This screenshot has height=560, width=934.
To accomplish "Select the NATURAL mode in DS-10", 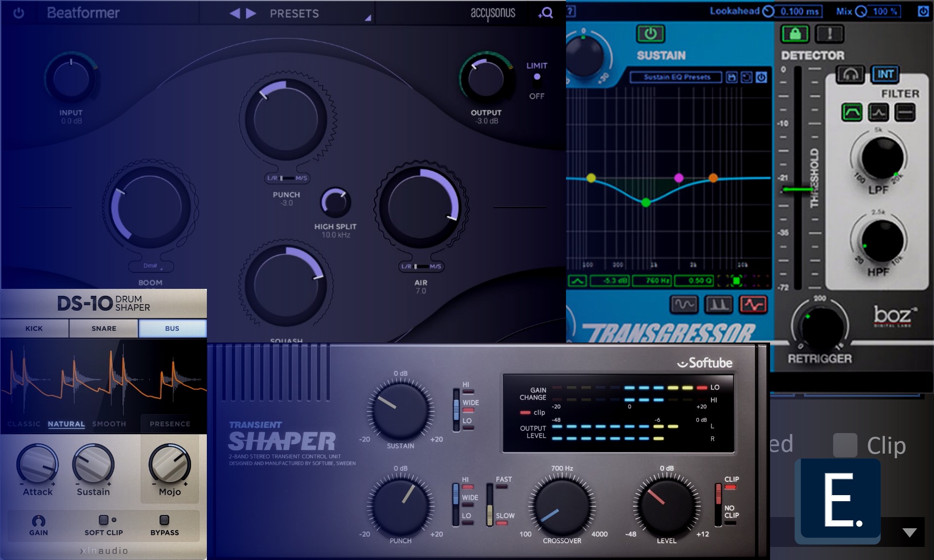I will [66, 424].
